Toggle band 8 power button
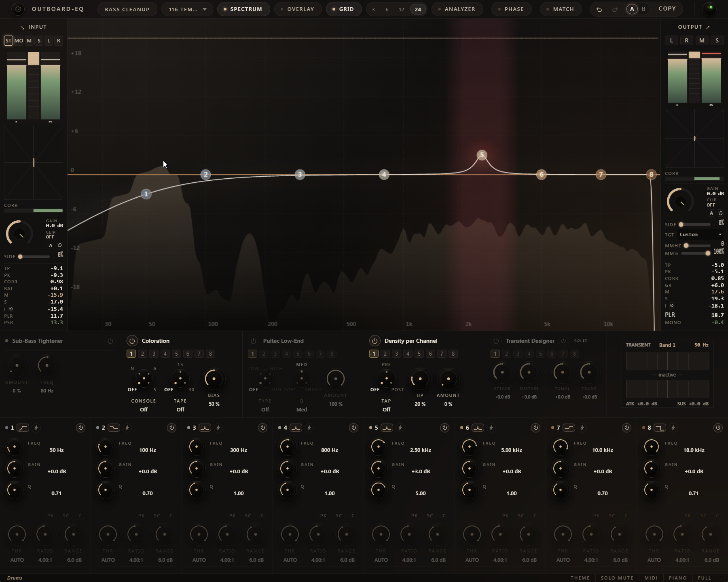Screen dimensions: 728x582 718,428
